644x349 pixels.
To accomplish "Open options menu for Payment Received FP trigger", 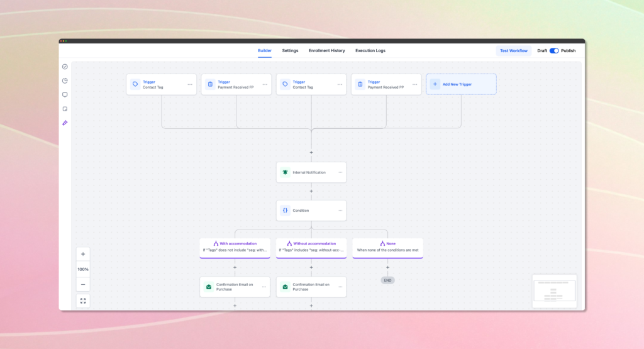I will click(265, 84).
